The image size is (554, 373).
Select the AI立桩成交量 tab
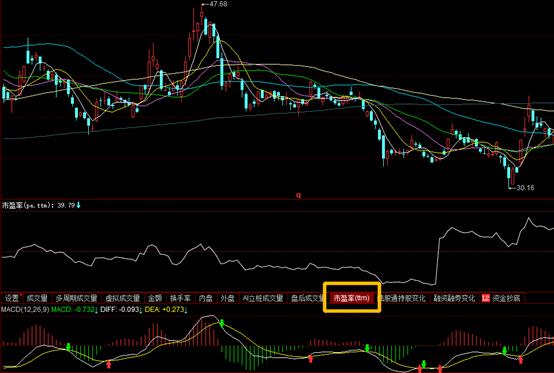pos(263,298)
